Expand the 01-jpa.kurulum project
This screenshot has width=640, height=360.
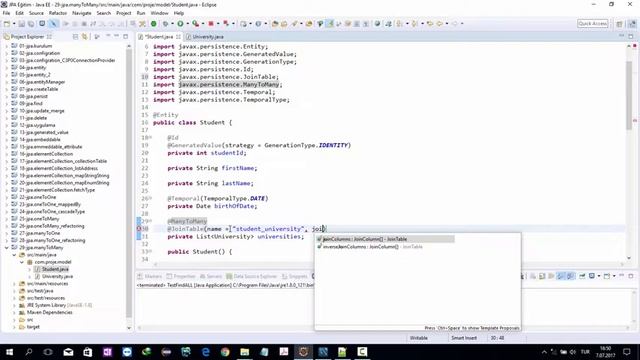click(x=7, y=46)
